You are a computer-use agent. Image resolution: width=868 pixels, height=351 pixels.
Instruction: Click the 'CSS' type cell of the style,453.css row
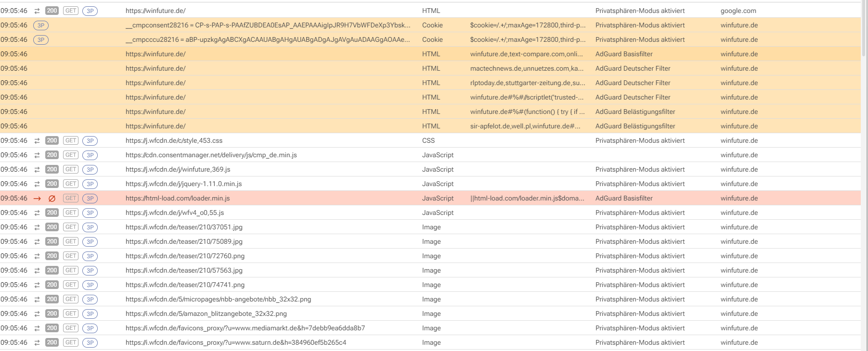[x=428, y=140]
